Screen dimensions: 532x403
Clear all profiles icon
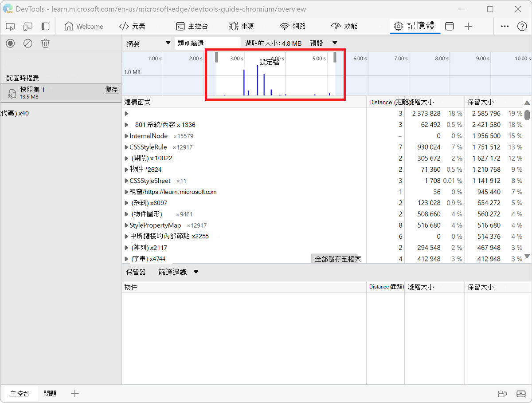click(28, 43)
